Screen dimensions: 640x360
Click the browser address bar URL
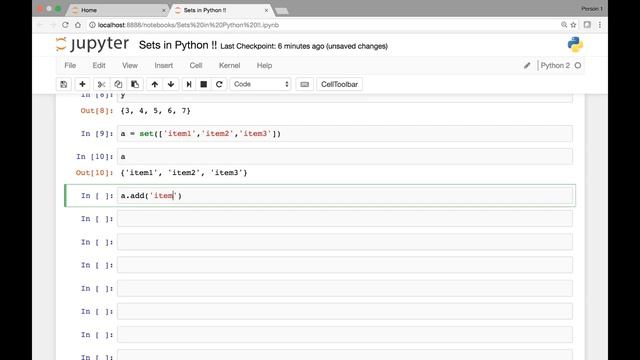[188, 25]
